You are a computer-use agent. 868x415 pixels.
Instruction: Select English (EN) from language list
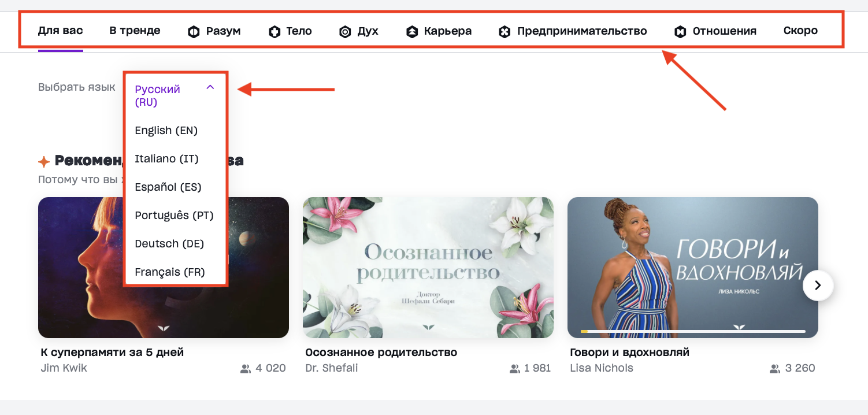[x=166, y=131]
